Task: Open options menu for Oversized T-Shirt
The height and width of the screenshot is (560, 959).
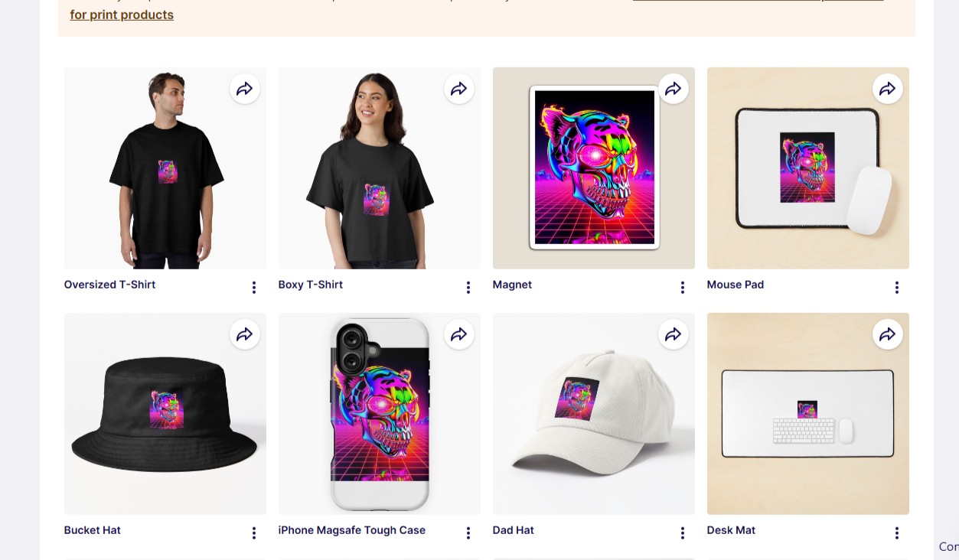Action: pyautogui.click(x=254, y=288)
